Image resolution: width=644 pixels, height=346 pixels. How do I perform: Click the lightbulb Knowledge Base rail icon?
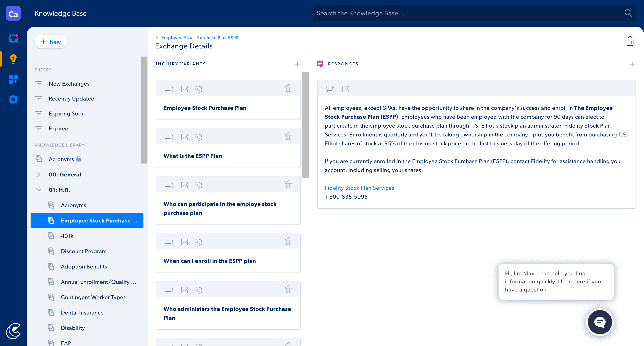(x=13, y=59)
